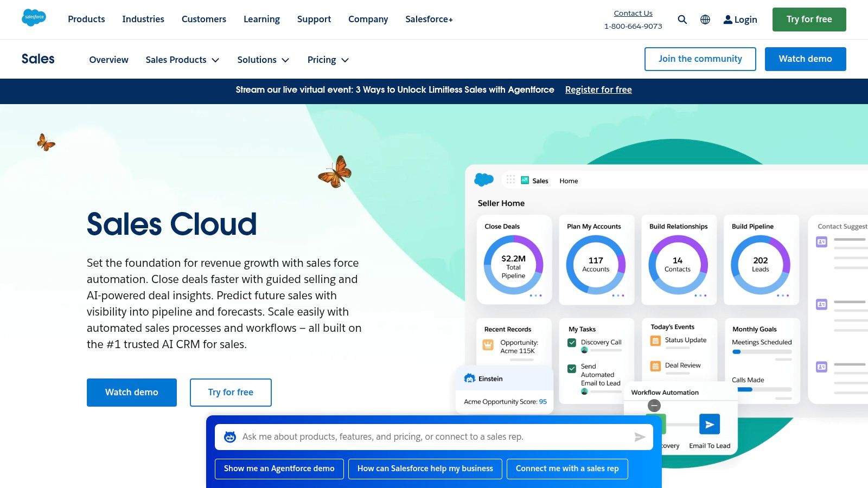Click the Close Deals card dots
The height and width of the screenshot is (488, 868).
point(535,296)
